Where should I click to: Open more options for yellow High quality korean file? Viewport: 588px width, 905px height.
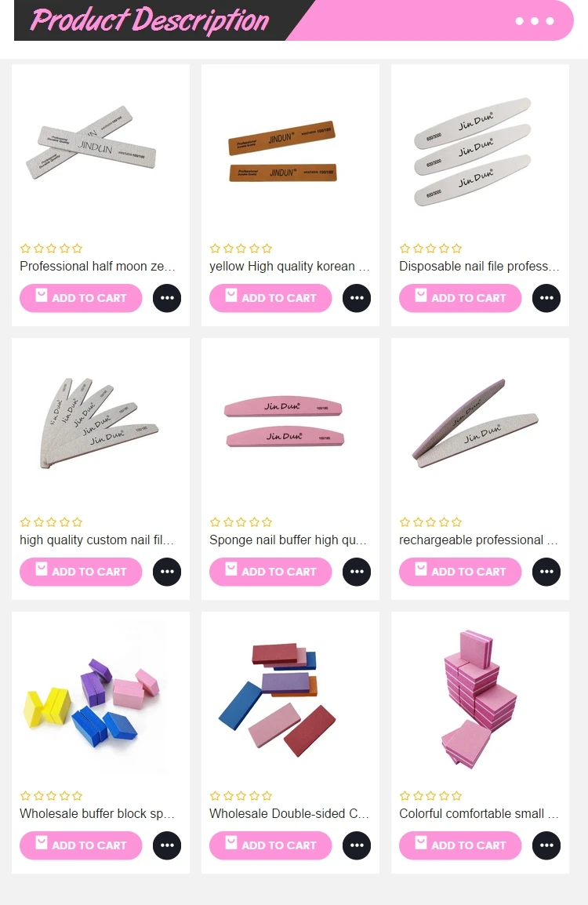click(357, 298)
